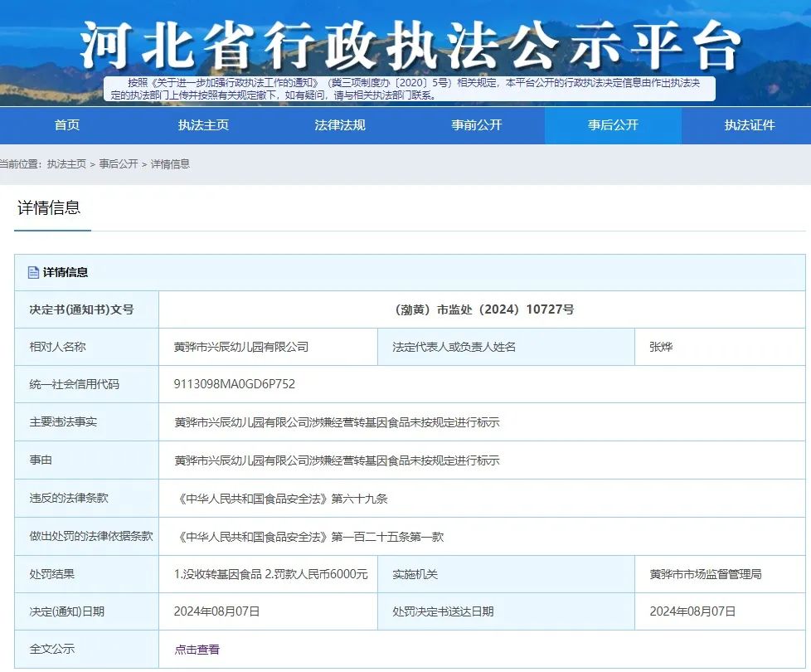The height and width of the screenshot is (672, 811).
Task: Switch to the 事前公开 tab
Action: click(x=477, y=125)
